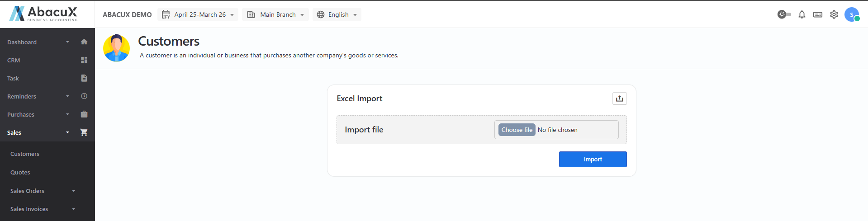The height and width of the screenshot is (221, 868).
Task: Click the Sales shopping cart icon
Action: pos(84,132)
